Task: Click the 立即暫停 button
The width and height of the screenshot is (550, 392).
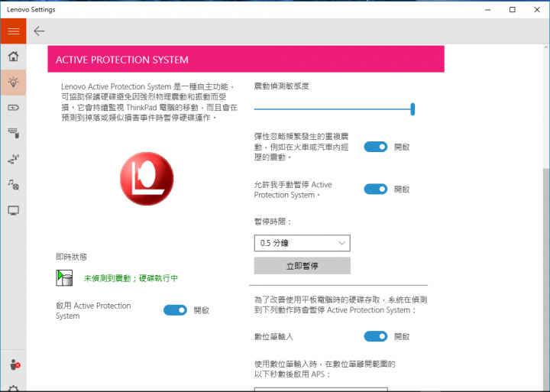Action: 302,266
